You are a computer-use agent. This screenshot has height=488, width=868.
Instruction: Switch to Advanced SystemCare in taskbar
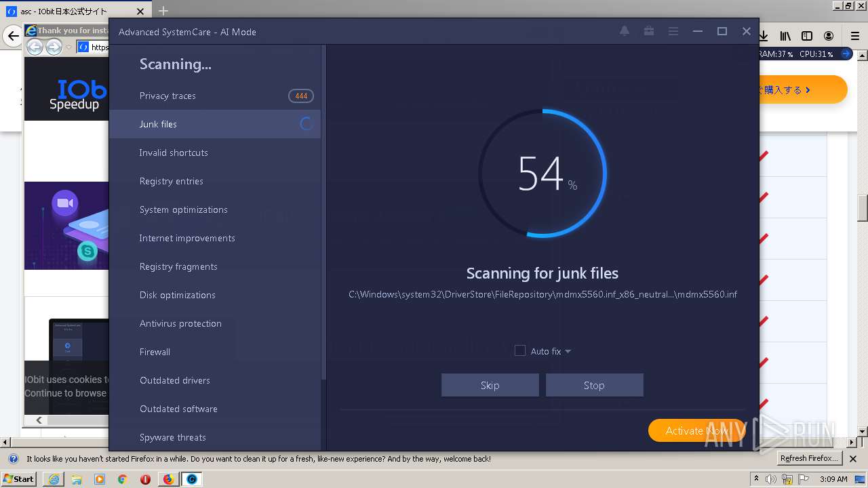click(x=192, y=479)
